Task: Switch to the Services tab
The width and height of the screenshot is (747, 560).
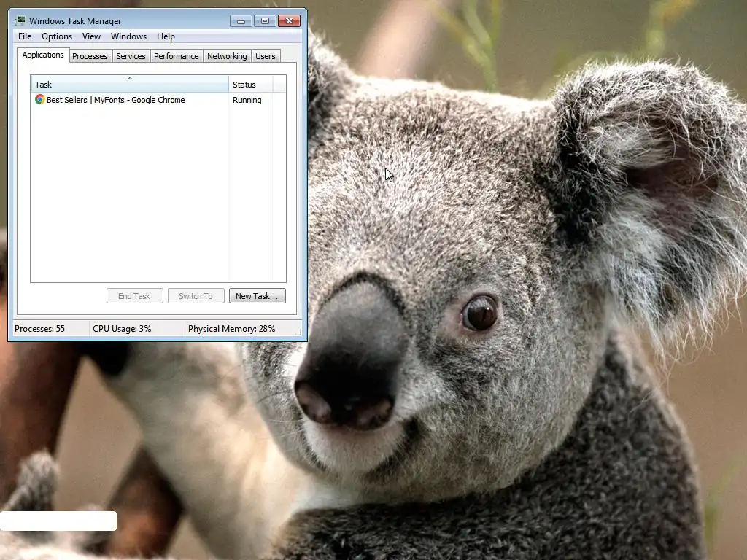Action: (131, 56)
